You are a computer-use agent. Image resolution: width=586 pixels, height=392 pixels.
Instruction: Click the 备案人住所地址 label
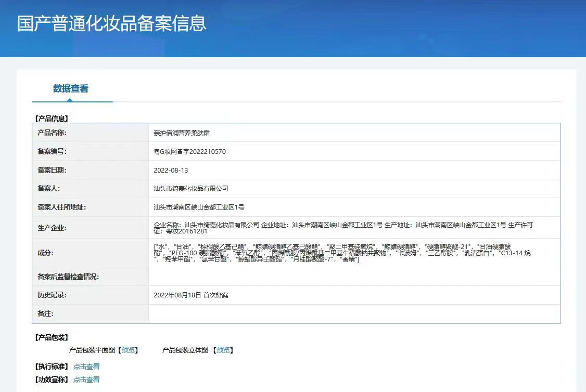[61, 207]
